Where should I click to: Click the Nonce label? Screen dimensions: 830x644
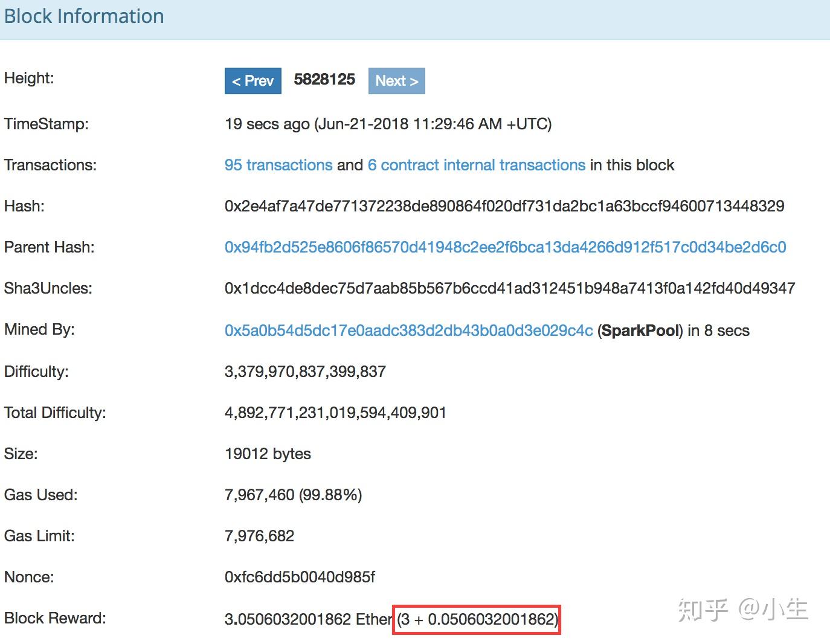(x=29, y=577)
